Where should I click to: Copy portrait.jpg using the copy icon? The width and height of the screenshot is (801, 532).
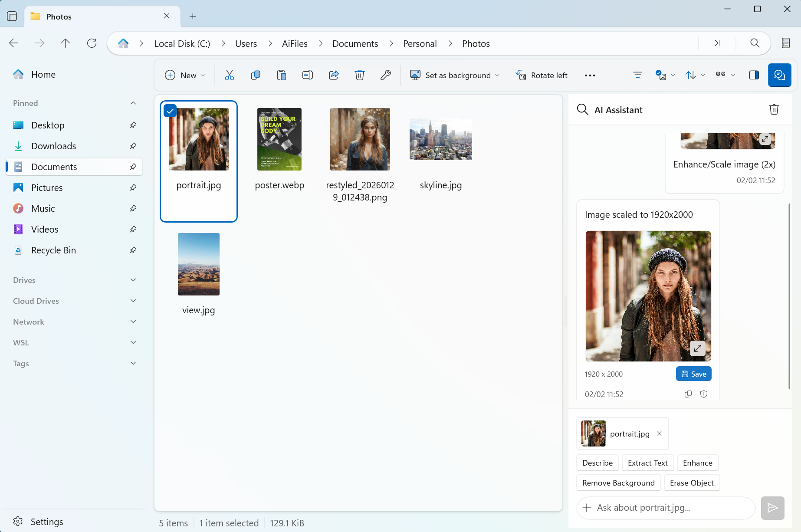pyautogui.click(x=255, y=75)
